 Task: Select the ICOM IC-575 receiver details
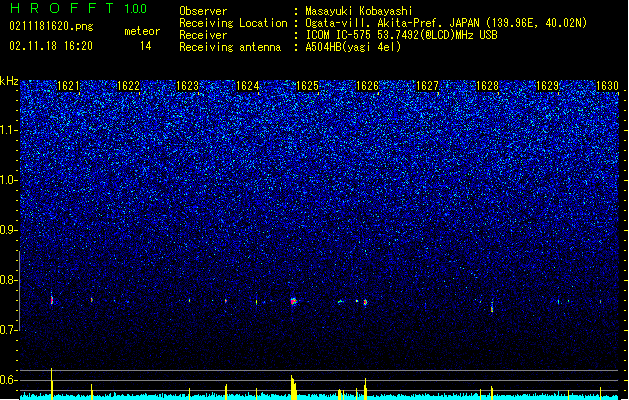[402, 35]
